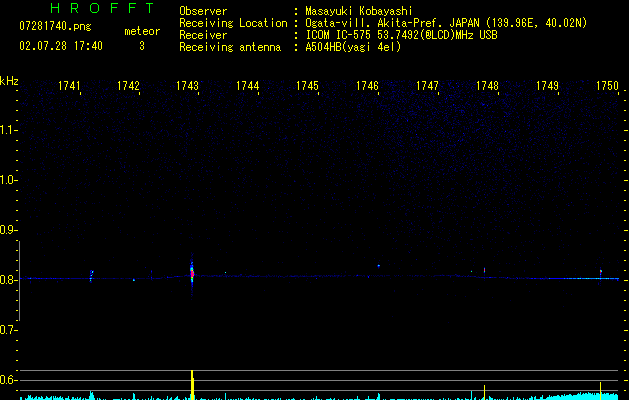Click the observer name Masayuki Kobayashi
Viewport: 629px width, 400px height.
[359, 11]
